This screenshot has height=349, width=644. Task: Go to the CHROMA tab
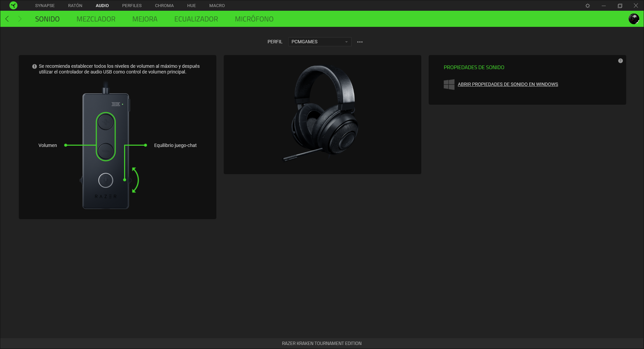click(164, 6)
